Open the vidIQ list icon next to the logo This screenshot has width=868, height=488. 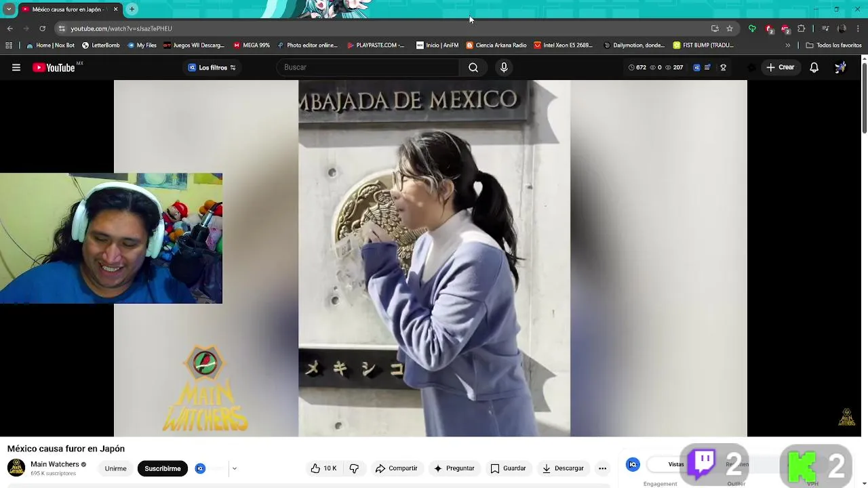point(707,67)
